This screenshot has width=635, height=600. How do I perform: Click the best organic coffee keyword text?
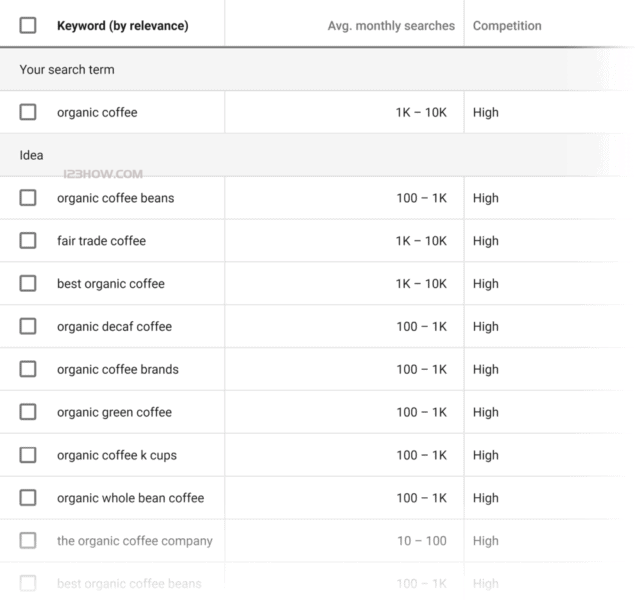(110, 284)
